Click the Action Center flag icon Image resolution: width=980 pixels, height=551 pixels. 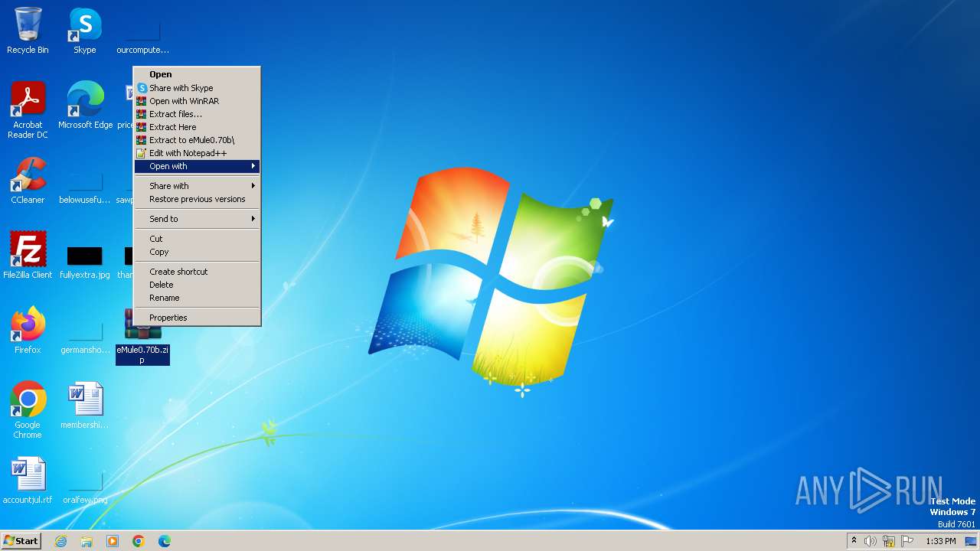[x=908, y=541]
